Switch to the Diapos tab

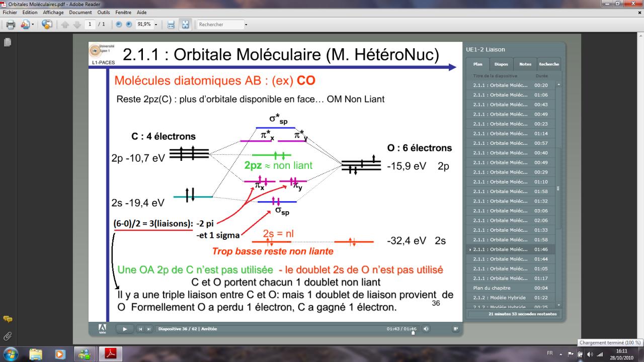click(x=501, y=64)
